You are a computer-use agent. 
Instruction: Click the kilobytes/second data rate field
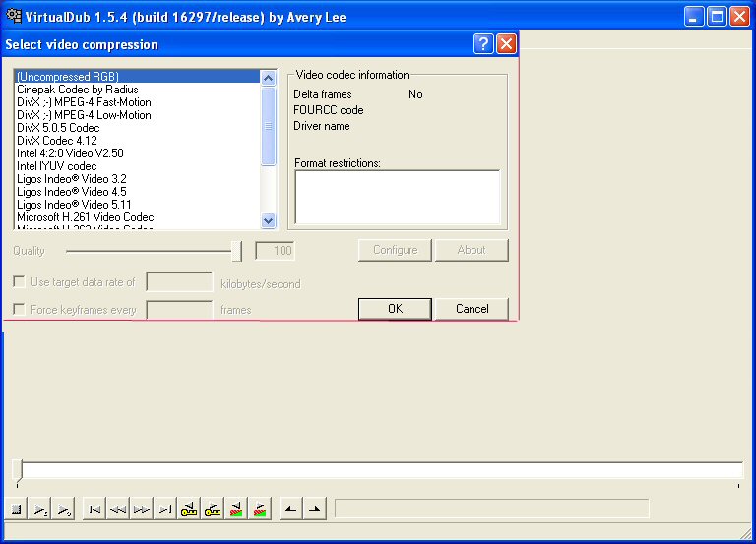click(x=179, y=282)
